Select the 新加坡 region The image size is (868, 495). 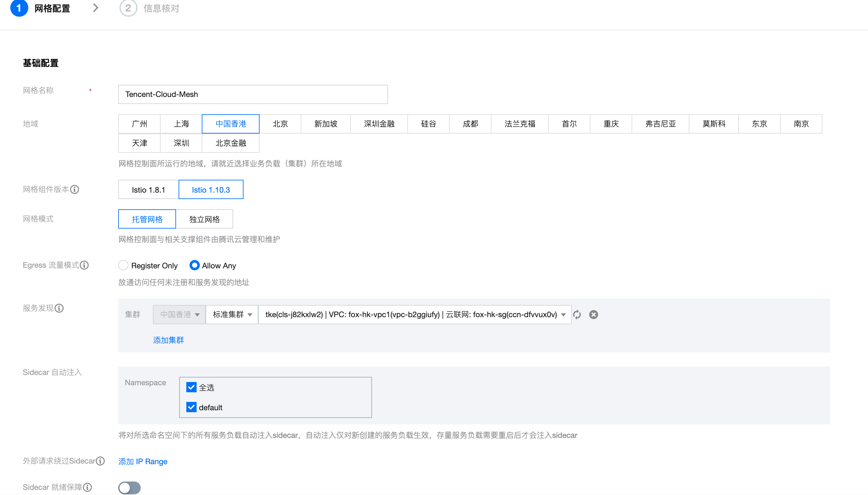[x=326, y=124]
